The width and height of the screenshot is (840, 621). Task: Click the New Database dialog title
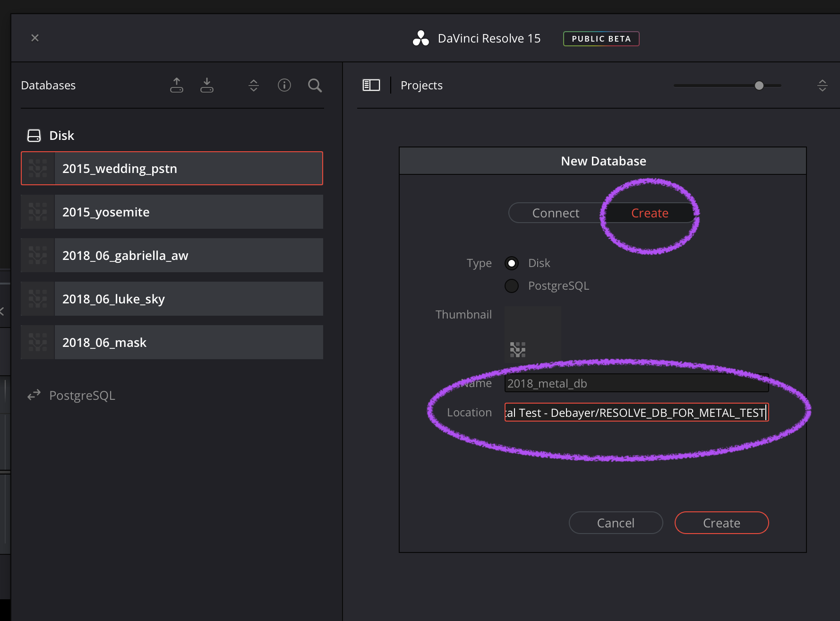coord(603,161)
